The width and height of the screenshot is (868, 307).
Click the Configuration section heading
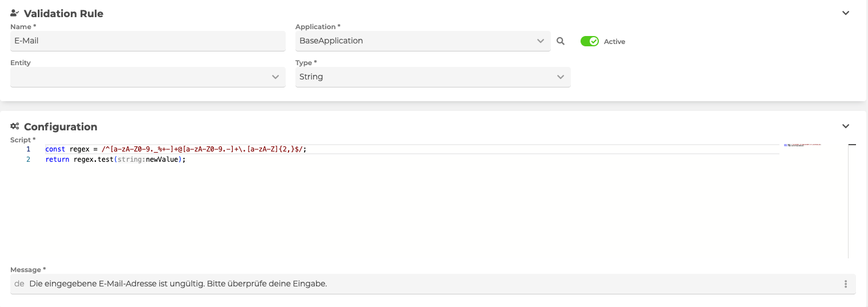[x=61, y=127]
